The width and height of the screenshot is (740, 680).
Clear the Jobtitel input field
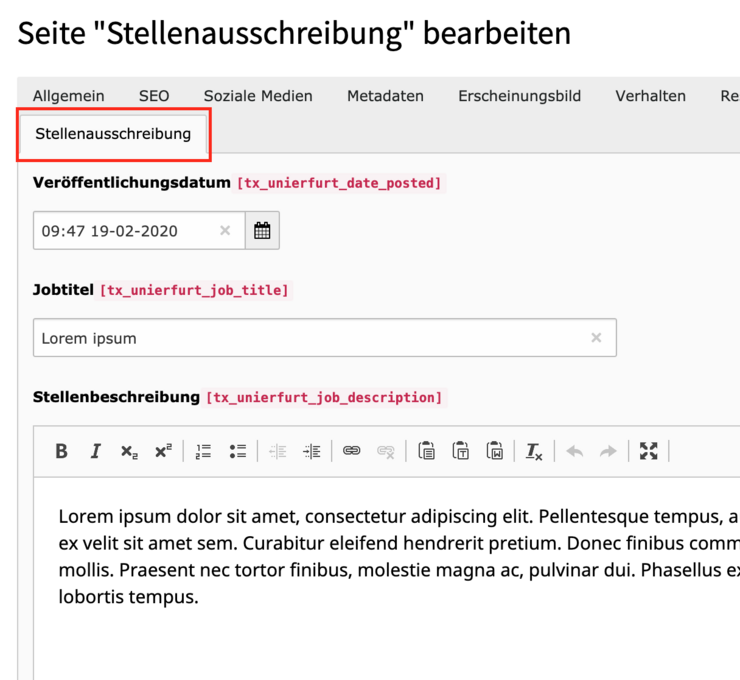[596, 338]
